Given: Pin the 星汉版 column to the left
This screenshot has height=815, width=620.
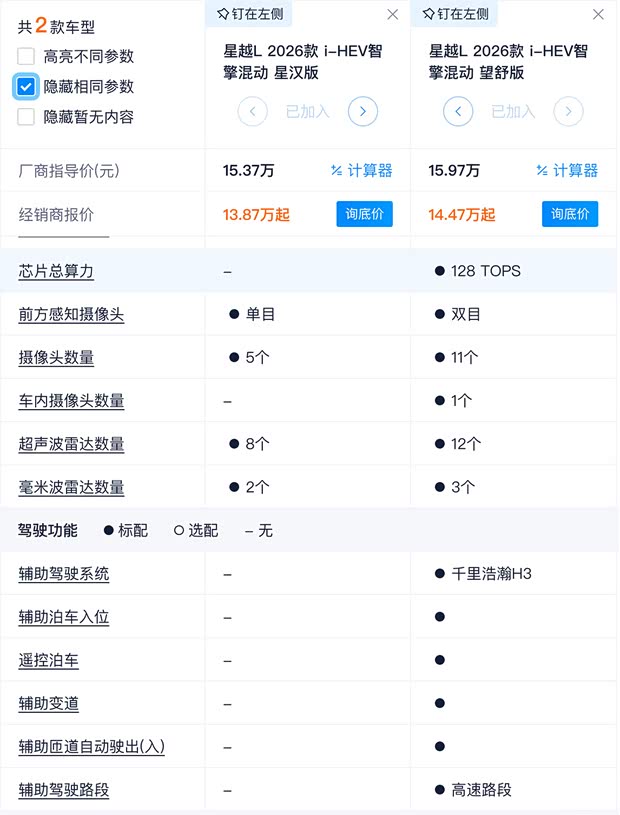Looking at the screenshot, I should pos(250,14).
